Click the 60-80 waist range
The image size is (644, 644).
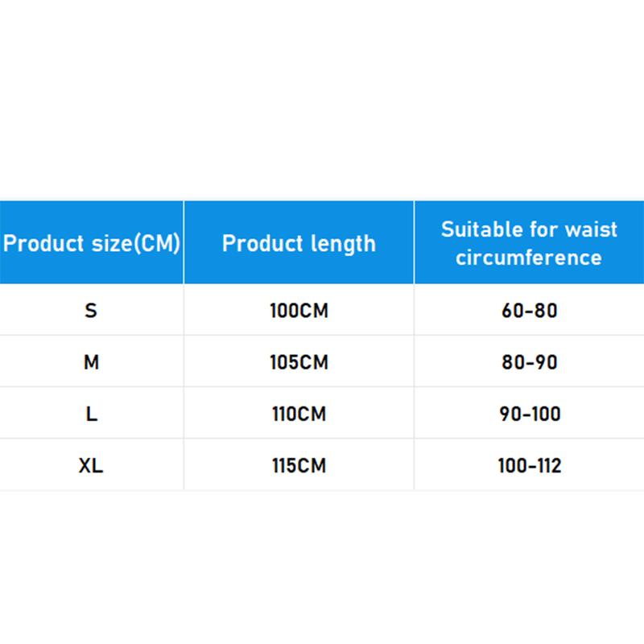click(x=529, y=310)
